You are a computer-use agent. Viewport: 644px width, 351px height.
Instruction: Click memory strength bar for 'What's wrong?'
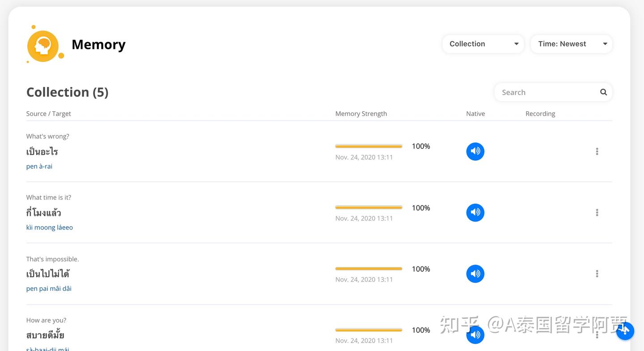369,146
